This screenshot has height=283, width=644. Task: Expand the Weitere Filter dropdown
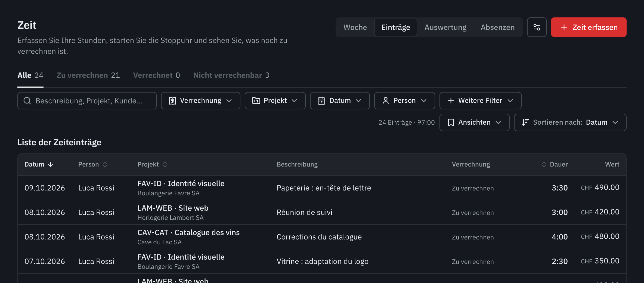(x=481, y=101)
